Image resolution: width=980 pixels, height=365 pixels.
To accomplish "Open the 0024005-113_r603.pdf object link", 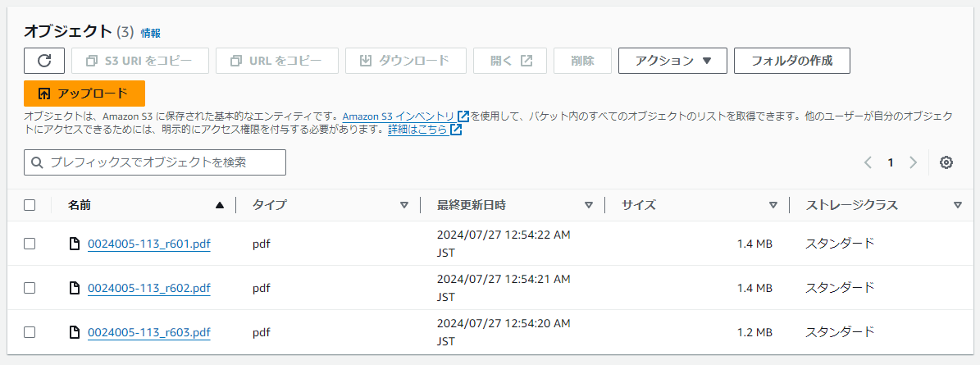I will tap(149, 332).
